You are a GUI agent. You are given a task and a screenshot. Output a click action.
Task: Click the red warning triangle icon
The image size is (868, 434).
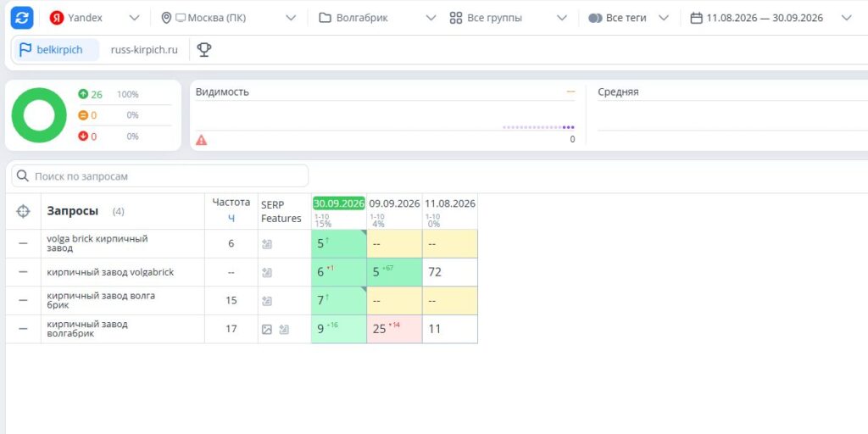[202, 140]
